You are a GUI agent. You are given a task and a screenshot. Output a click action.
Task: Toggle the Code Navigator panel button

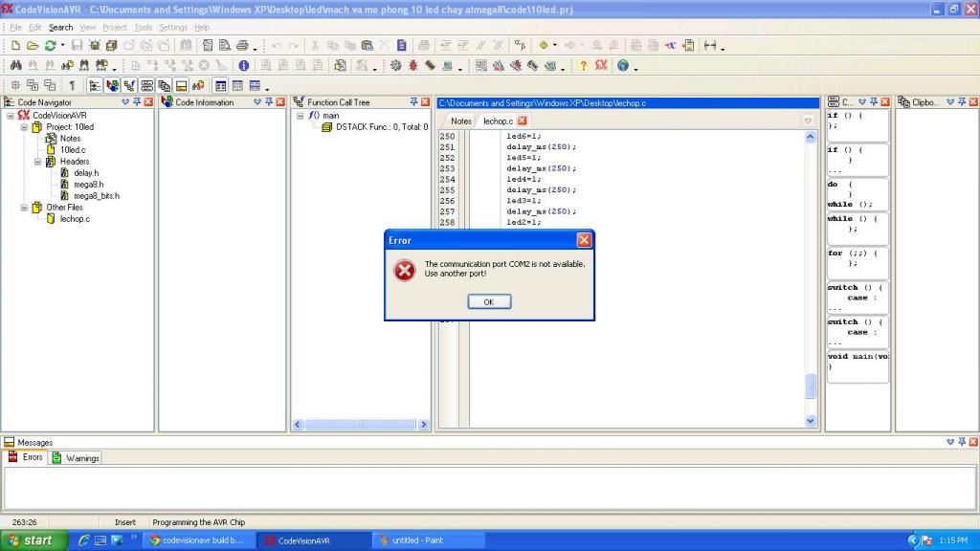(95, 85)
